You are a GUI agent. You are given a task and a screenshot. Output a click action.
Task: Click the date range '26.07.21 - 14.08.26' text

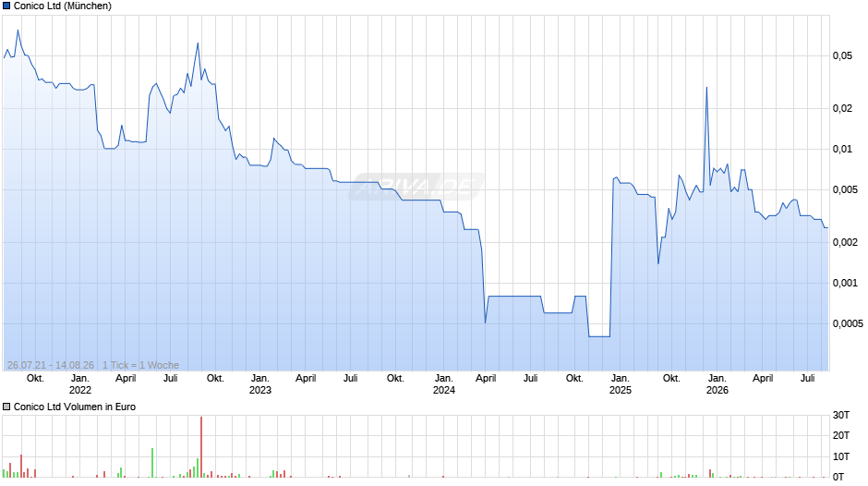(x=51, y=365)
